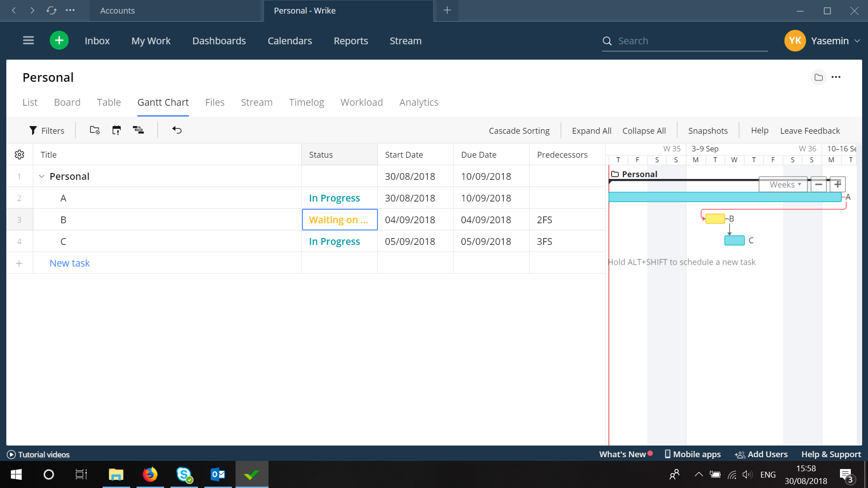Image resolution: width=868 pixels, height=488 pixels.
Task: Click the calendar alert toolbar icon
Action: [x=117, y=130]
